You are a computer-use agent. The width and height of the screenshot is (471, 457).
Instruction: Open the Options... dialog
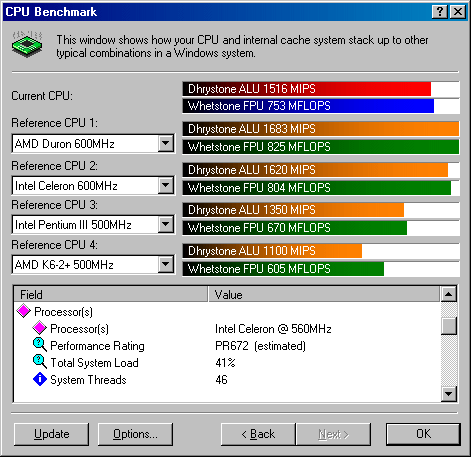click(135, 434)
